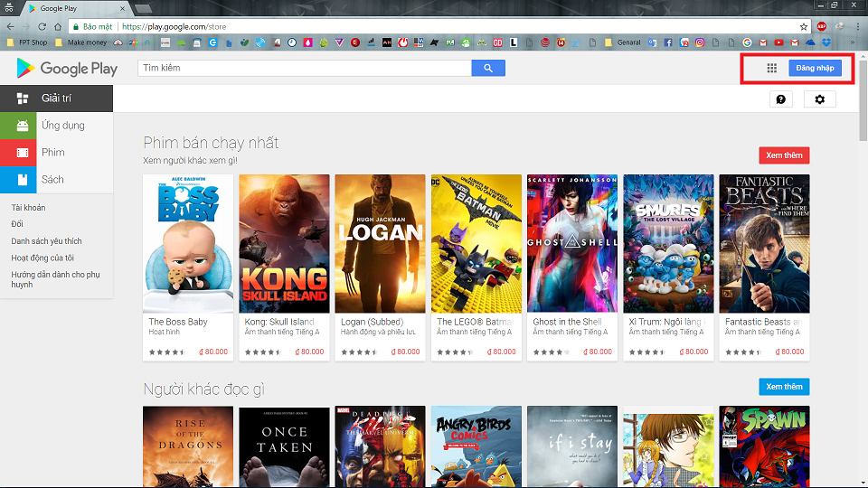
Task: Open the Make money bookmarks folder
Action: (x=80, y=42)
